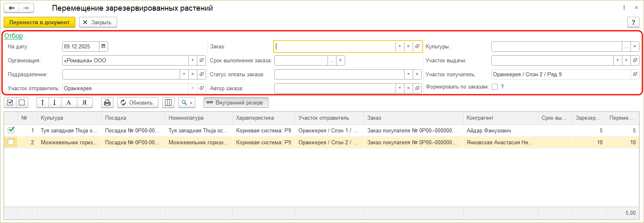Expand the Статус оплаты заказа dropdown
Viewport: 644px width, 223px height.
[408, 74]
